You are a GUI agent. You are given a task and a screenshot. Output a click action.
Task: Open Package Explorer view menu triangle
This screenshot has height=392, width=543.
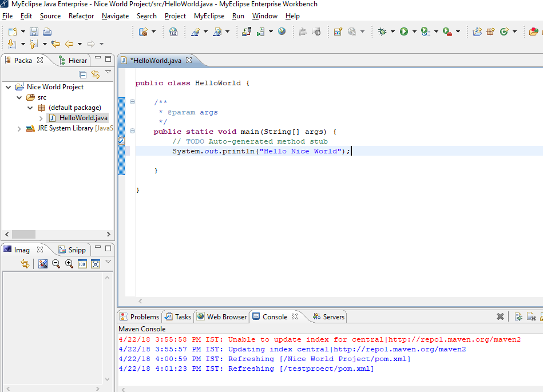click(x=108, y=72)
